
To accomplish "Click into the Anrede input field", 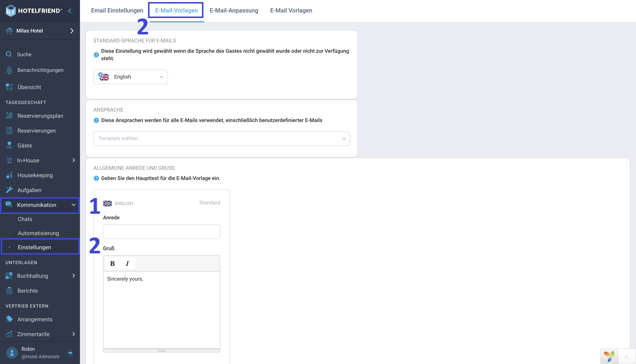I will (161, 232).
